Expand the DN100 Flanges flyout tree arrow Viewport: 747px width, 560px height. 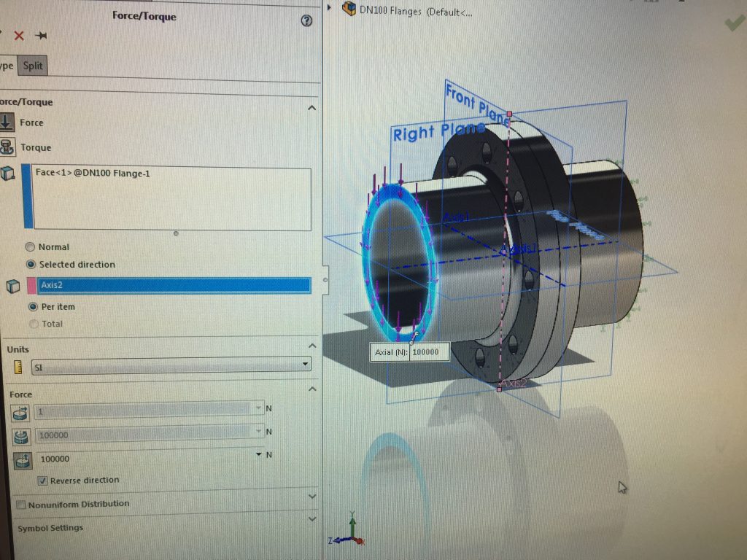[x=330, y=7]
